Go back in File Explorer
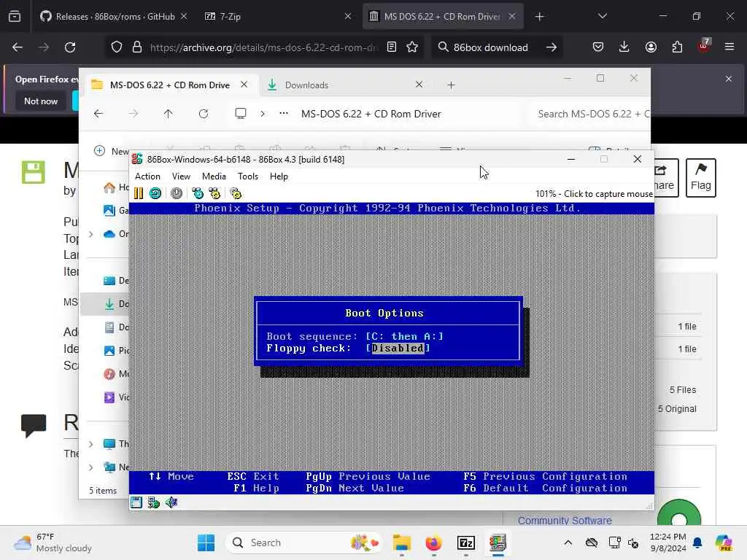The image size is (747, 560). [98, 114]
